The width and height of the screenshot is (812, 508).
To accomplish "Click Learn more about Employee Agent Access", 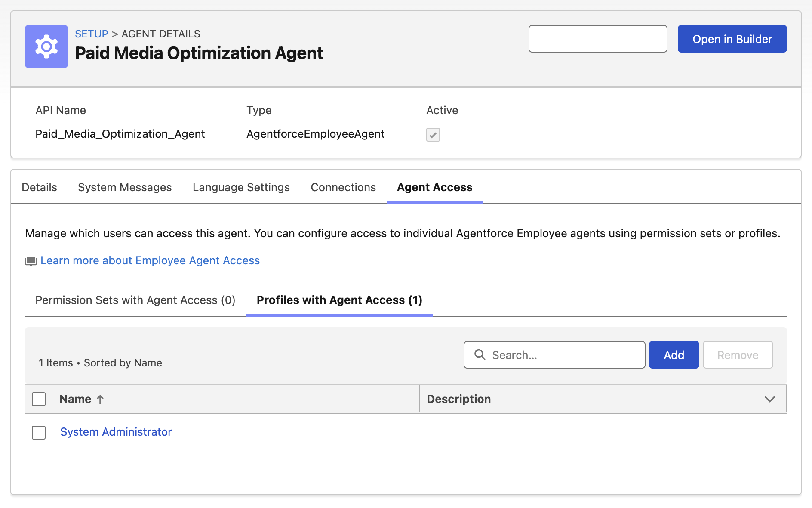I will 150,260.
